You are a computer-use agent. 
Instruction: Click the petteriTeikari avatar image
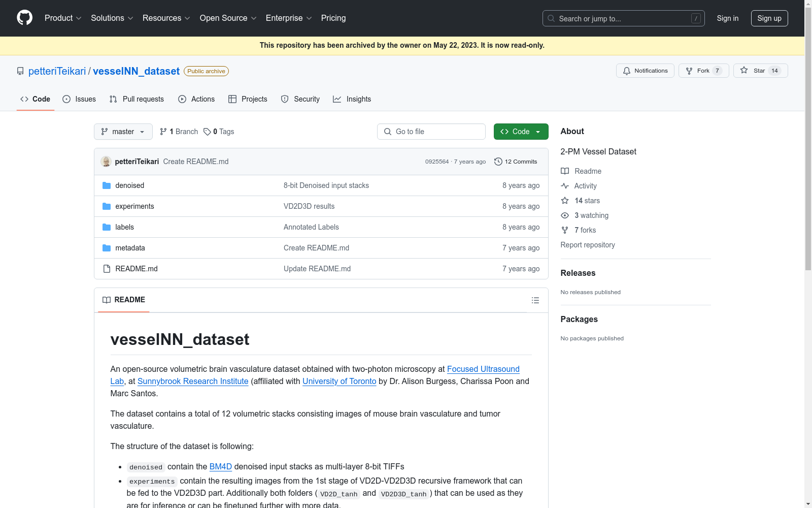coord(106,162)
